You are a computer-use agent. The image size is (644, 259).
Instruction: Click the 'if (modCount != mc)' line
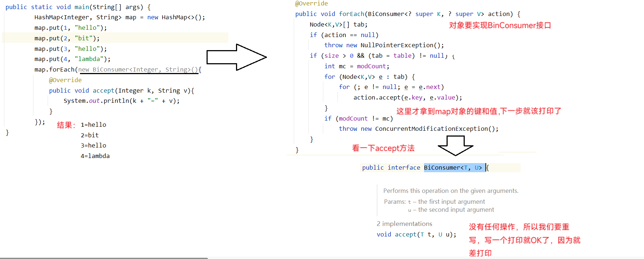359,119
